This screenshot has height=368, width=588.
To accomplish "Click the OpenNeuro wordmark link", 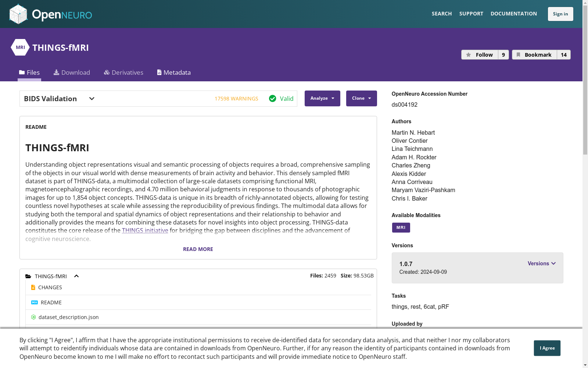I will [x=62, y=15].
